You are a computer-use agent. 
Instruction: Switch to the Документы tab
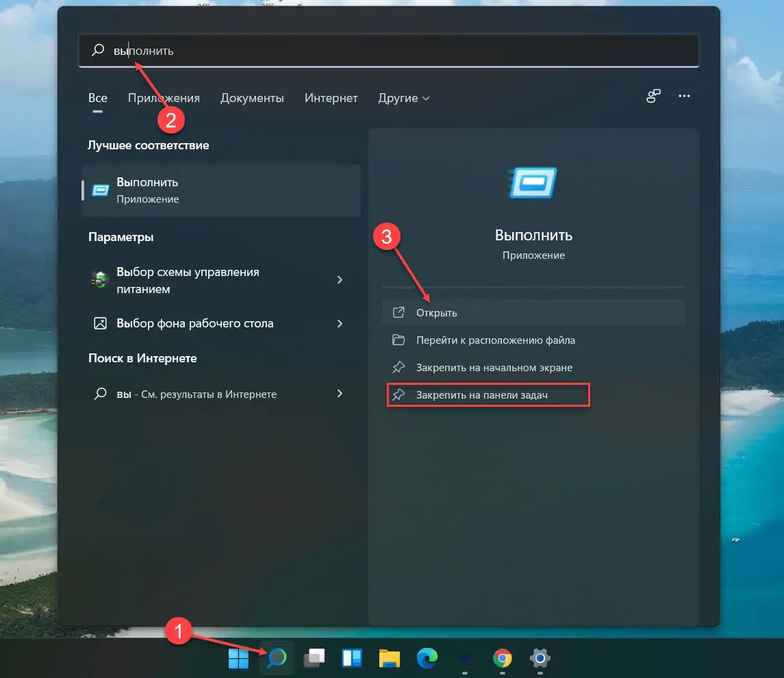(x=252, y=99)
